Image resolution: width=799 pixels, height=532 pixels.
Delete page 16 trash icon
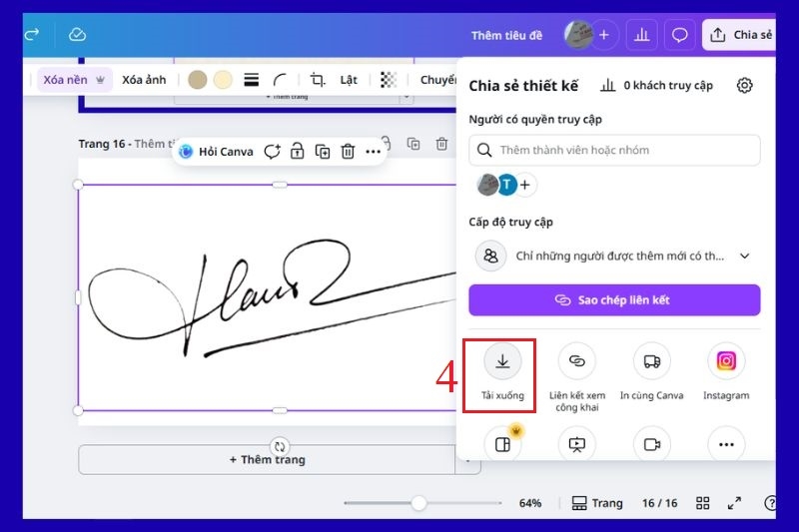441,144
